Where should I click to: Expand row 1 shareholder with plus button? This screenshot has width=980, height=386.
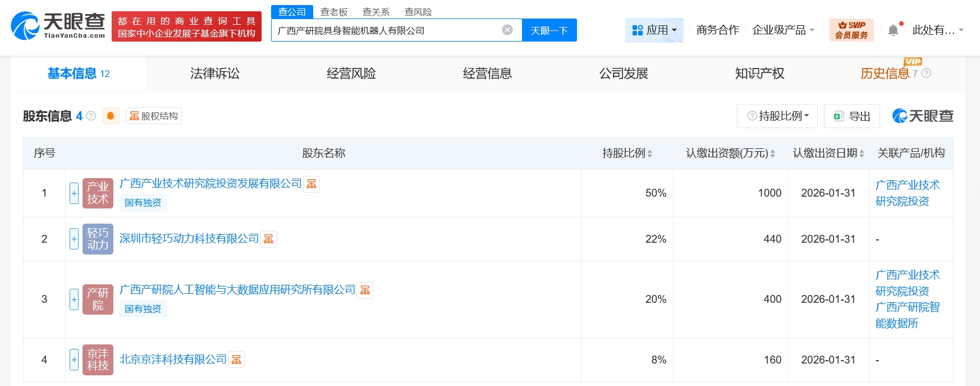(74, 193)
